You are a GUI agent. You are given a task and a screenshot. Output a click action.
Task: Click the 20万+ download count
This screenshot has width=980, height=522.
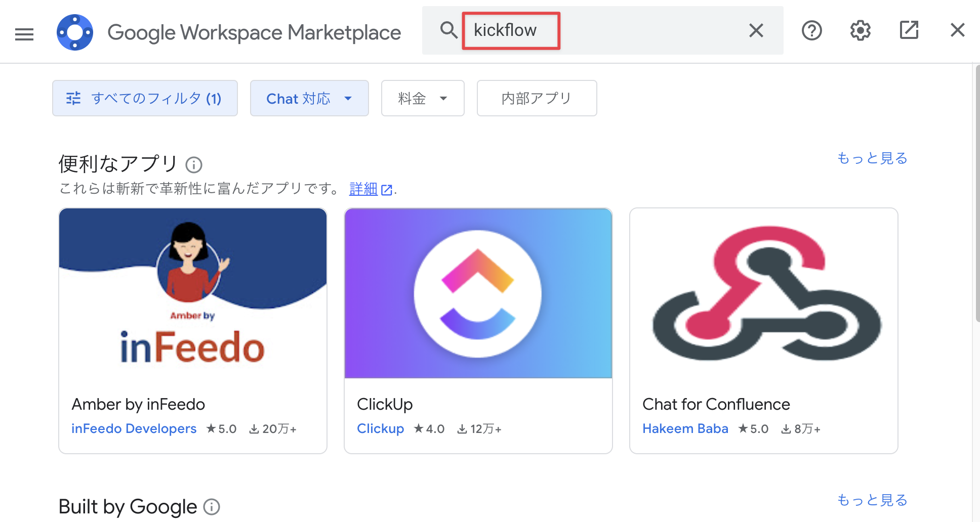pyautogui.click(x=273, y=429)
